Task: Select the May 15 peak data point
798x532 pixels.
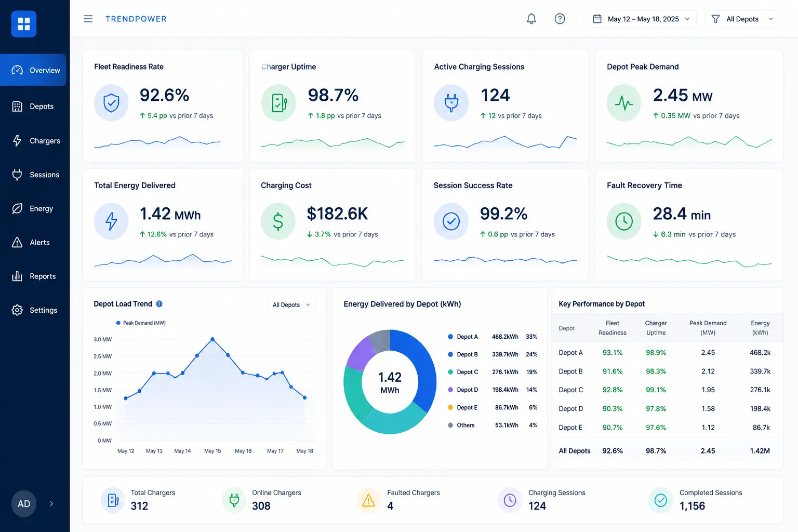Action: pyautogui.click(x=212, y=339)
